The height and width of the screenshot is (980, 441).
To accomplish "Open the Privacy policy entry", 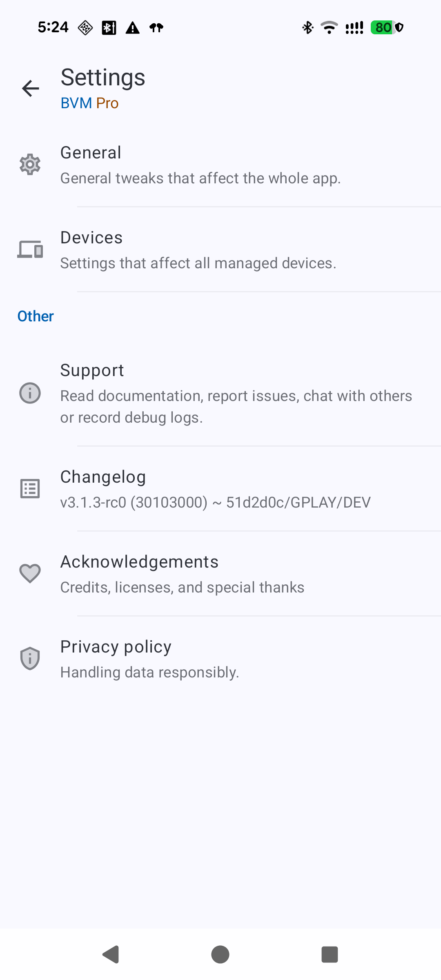I will [x=149, y=659].
